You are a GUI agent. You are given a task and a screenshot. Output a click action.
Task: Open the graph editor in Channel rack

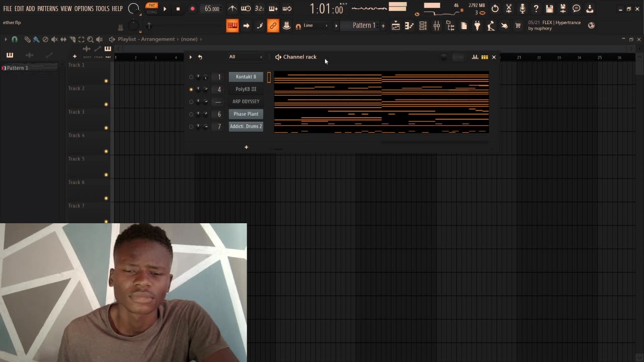tap(475, 57)
